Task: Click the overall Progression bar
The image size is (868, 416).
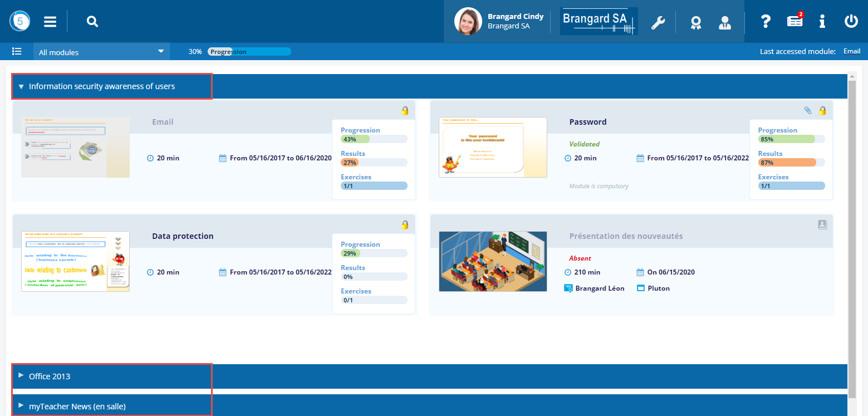Action: 249,52
